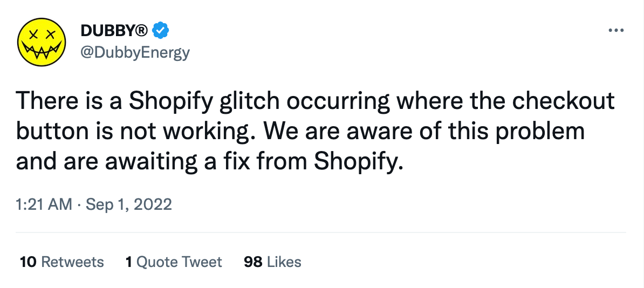Click the blue verified checkmark badge
The image size is (644, 288).
161,30
